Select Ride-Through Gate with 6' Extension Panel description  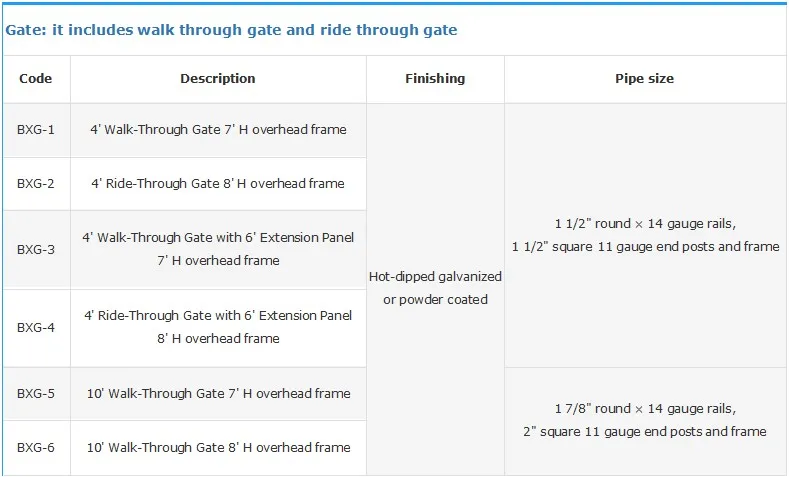point(218,327)
